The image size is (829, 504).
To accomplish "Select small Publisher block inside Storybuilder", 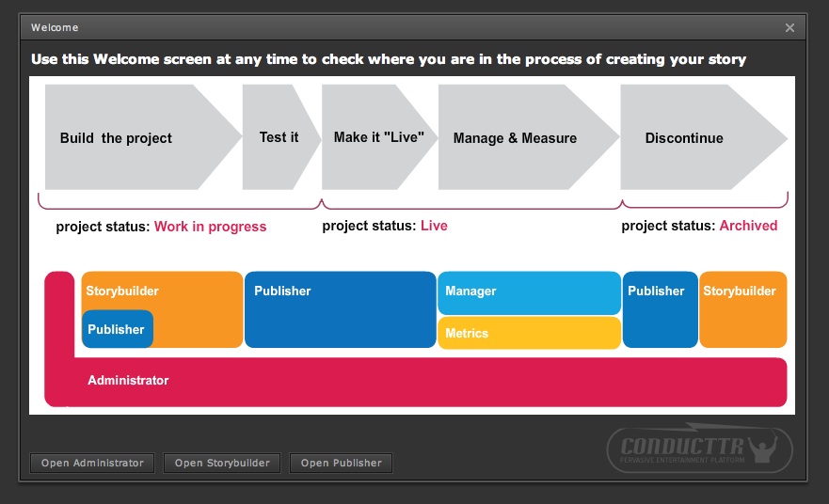I will [x=118, y=329].
